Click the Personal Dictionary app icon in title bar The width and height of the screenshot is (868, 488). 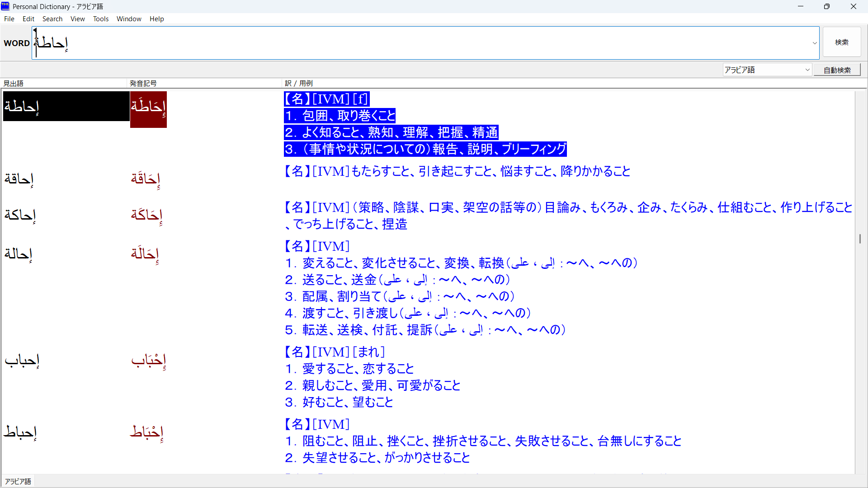click(5, 6)
